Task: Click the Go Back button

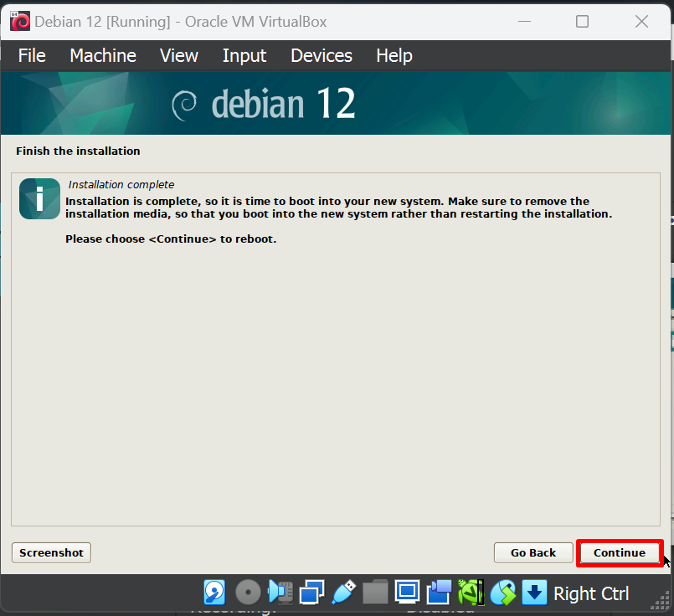Action: pyautogui.click(x=533, y=553)
